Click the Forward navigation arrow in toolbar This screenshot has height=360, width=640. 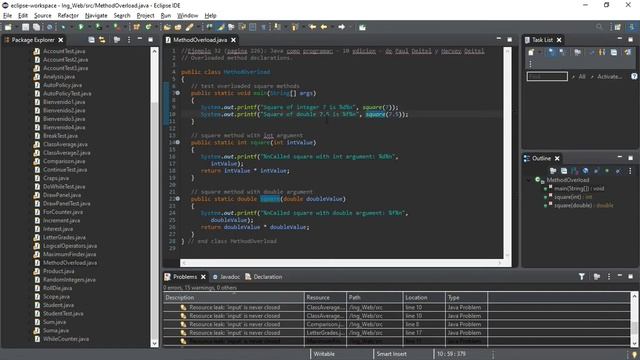[342, 27]
